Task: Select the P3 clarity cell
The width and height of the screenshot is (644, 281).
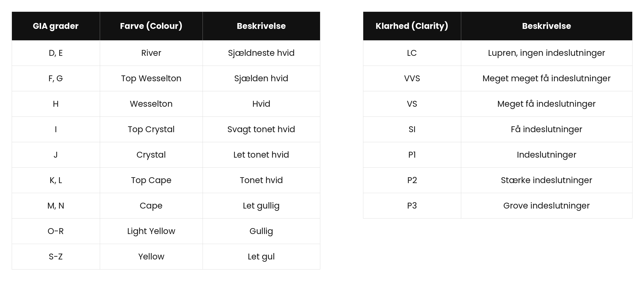Action: pos(412,206)
